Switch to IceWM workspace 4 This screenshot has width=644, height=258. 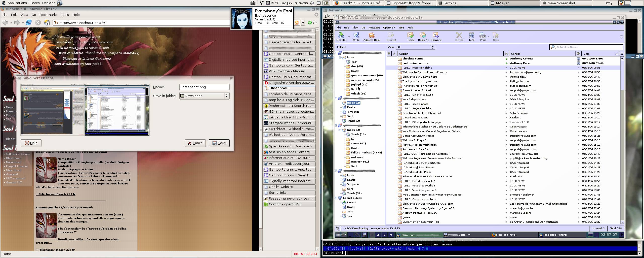(x=391, y=235)
